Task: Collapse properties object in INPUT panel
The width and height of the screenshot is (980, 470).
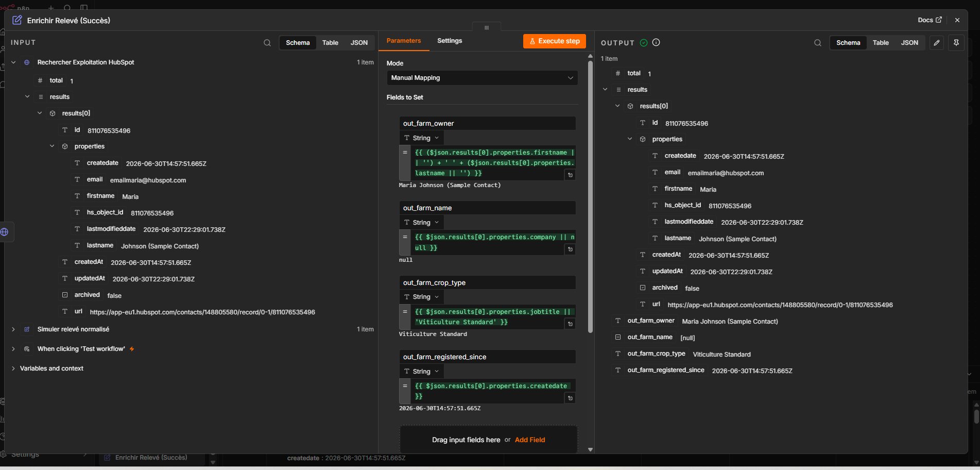Action: pyautogui.click(x=52, y=146)
